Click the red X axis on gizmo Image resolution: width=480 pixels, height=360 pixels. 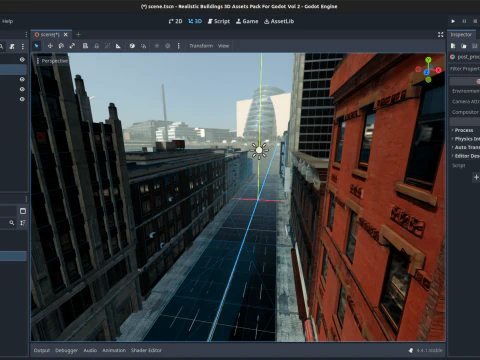click(x=438, y=70)
